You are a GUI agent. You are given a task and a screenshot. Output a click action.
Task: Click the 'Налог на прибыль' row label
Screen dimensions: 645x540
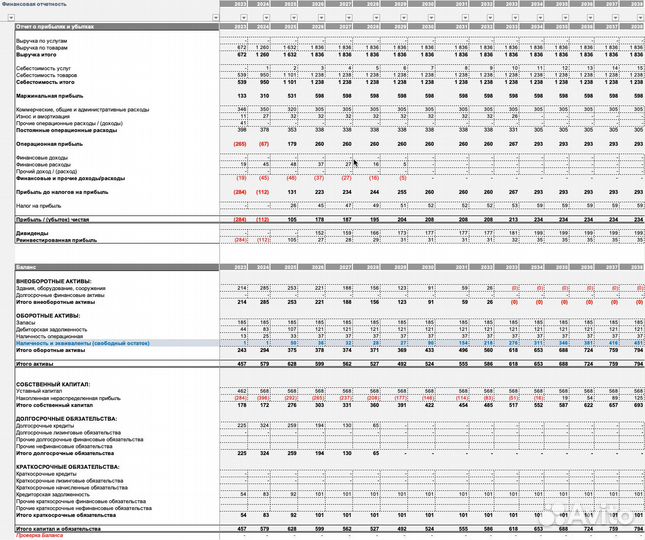42,204
